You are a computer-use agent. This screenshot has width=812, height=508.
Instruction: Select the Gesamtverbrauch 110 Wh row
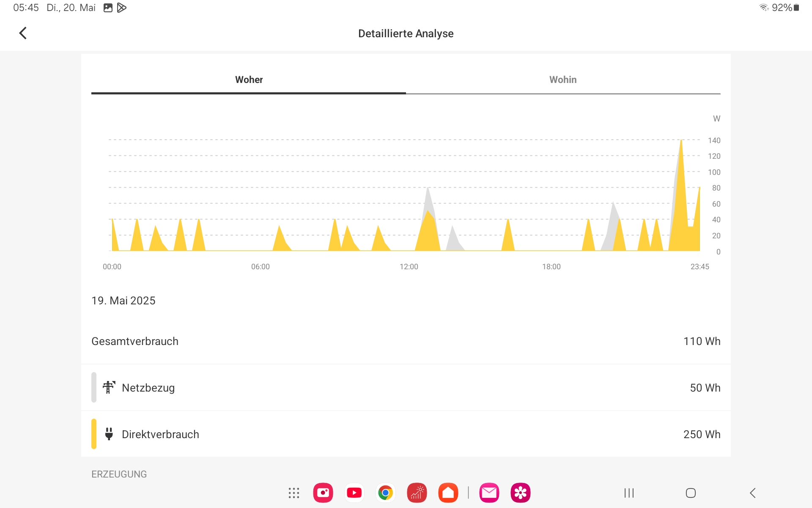(406, 341)
